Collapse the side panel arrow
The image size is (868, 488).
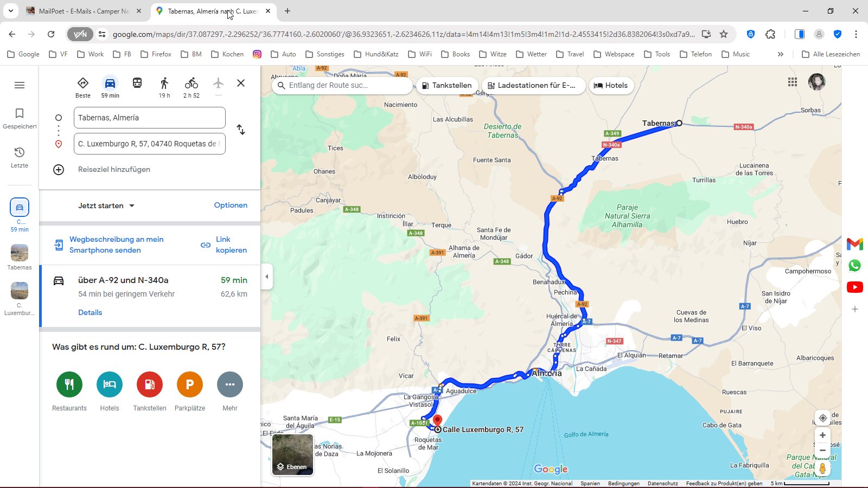click(266, 277)
